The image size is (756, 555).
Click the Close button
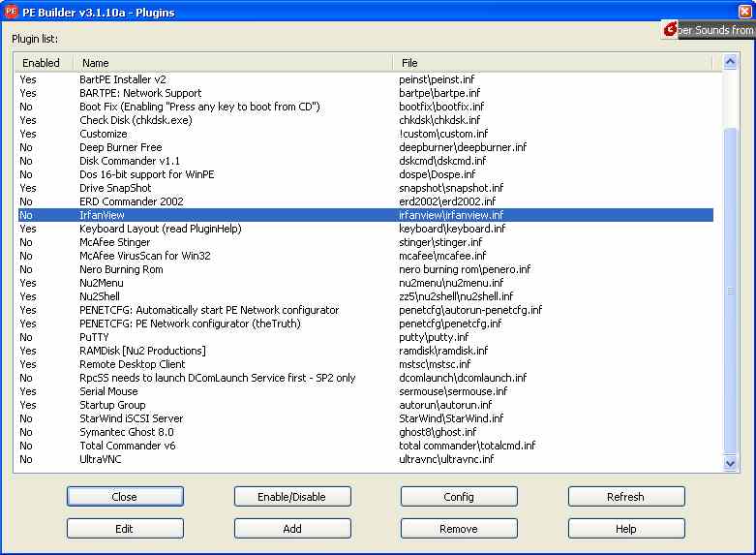125,497
